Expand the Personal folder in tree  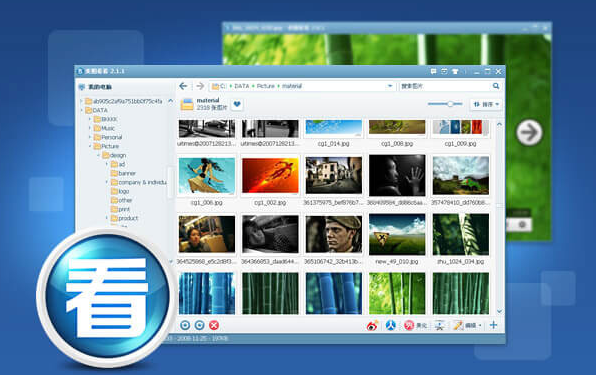(90, 137)
